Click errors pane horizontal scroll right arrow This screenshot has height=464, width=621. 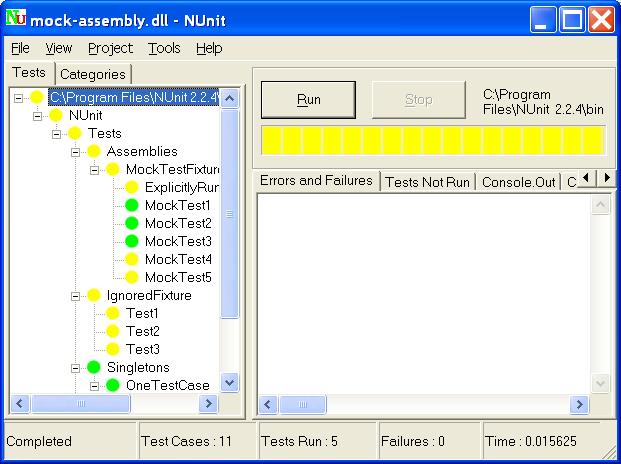coord(579,405)
